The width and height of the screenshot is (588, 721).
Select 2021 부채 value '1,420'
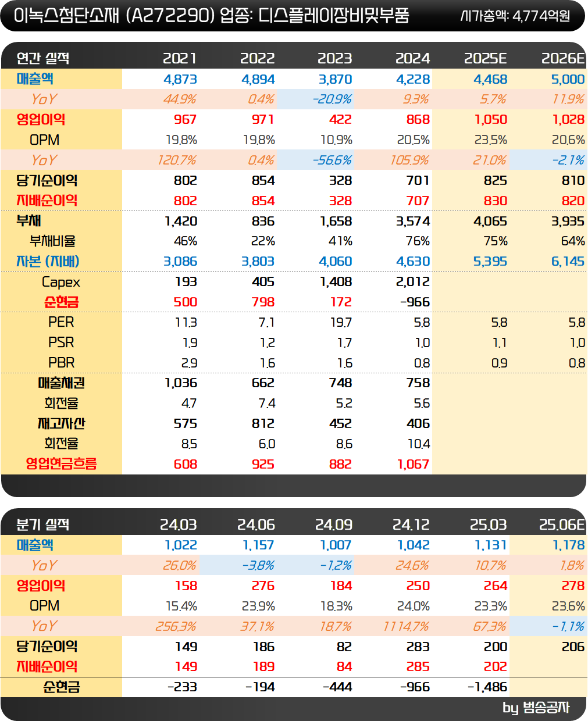[x=181, y=221]
